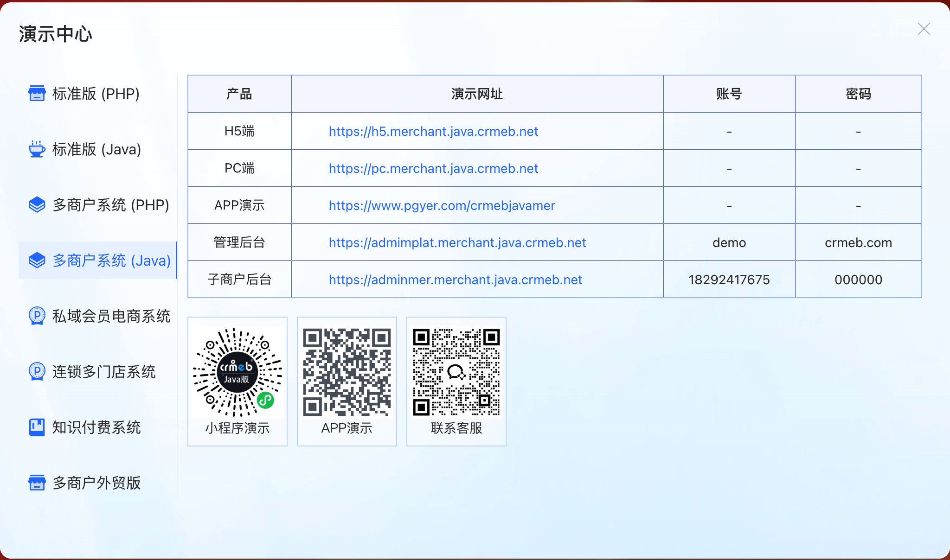Open the h5.merchant.java.crmeb.net link
The image size is (950, 560).
[x=433, y=131]
